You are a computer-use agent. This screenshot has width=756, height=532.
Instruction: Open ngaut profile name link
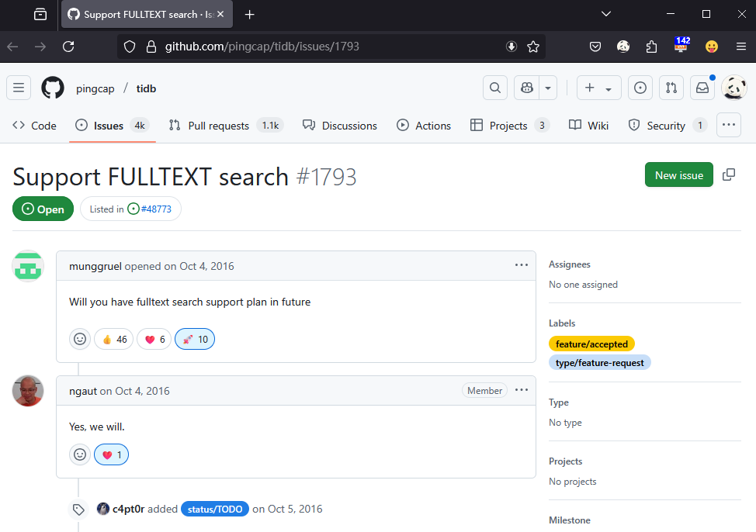(x=83, y=391)
